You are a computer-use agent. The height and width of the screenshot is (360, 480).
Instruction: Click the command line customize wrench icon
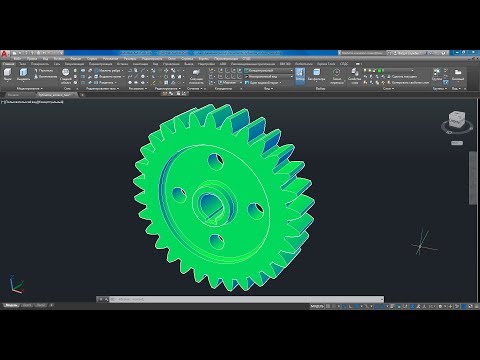click(x=106, y=299)
